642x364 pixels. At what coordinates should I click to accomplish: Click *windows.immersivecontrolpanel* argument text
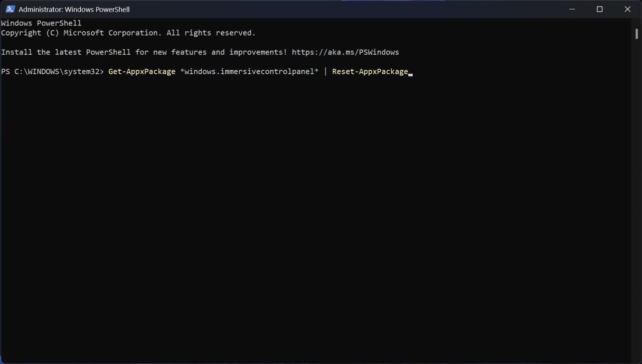coord(249,72)
